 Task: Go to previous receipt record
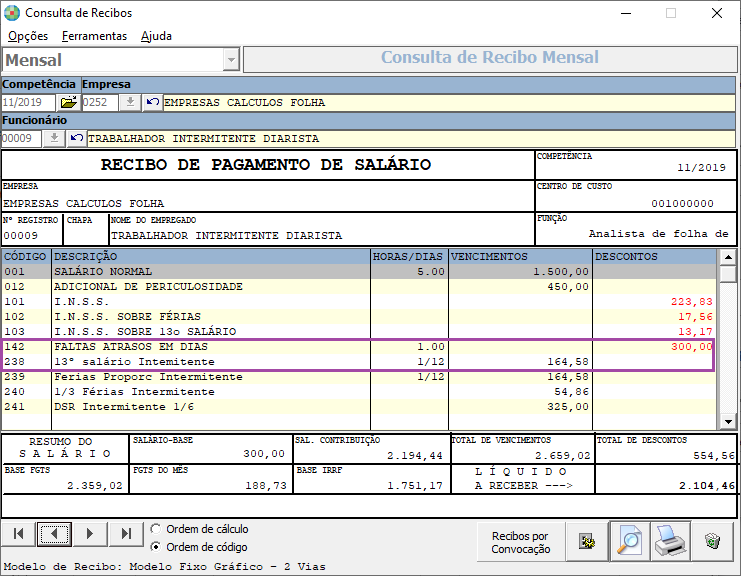pyautogui.click(x=54, y=534)
